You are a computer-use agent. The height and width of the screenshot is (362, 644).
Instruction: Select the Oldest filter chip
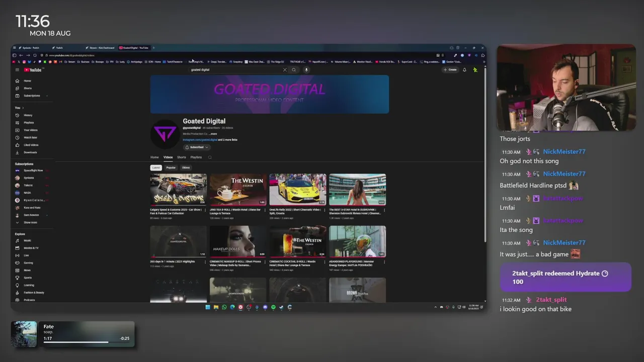[186, 167]
